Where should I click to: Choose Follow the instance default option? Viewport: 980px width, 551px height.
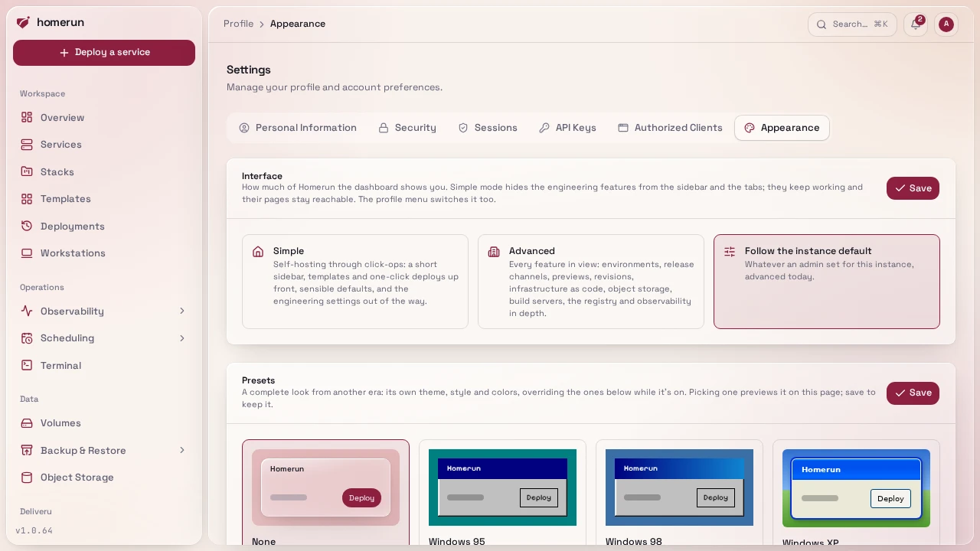[827, 282]
